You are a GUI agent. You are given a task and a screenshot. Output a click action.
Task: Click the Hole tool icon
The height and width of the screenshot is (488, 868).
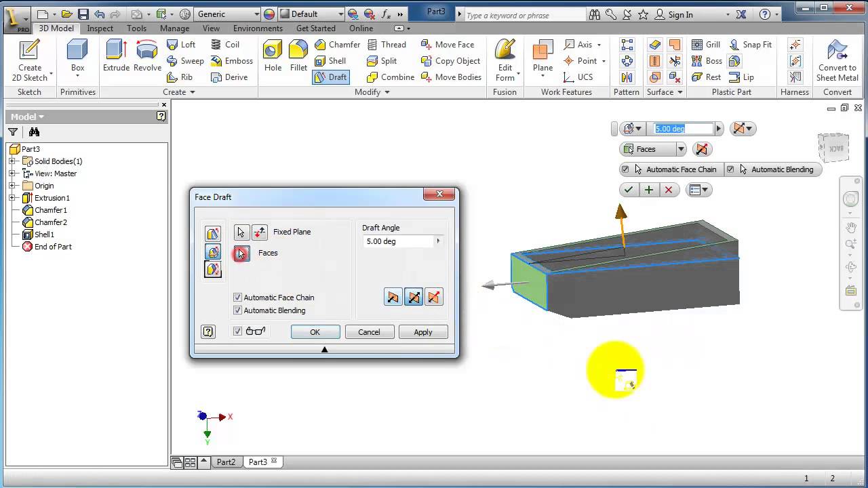(x=273, y=56)
